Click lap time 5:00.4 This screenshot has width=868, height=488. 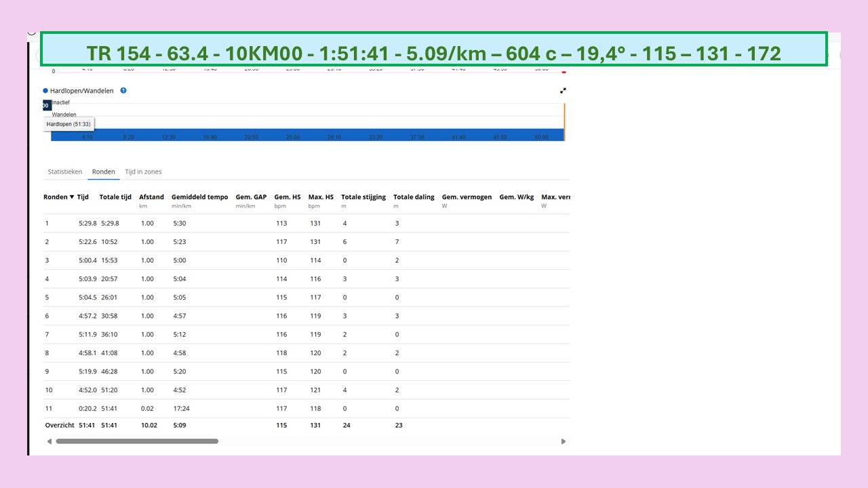coord(87,260)
